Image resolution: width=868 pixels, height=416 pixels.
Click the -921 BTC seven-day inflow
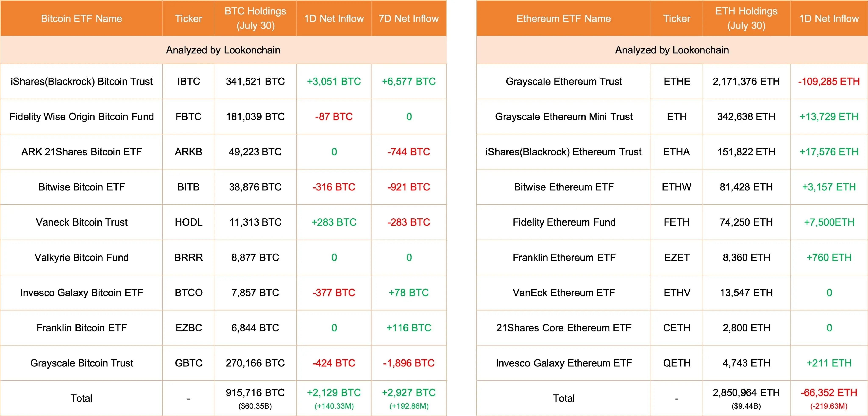408,187
